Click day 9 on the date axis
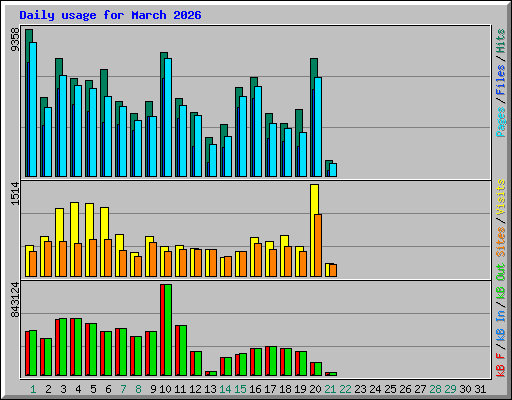Image resolution: width=512 pixels, height=400 pixels. [x=153, y=389]
